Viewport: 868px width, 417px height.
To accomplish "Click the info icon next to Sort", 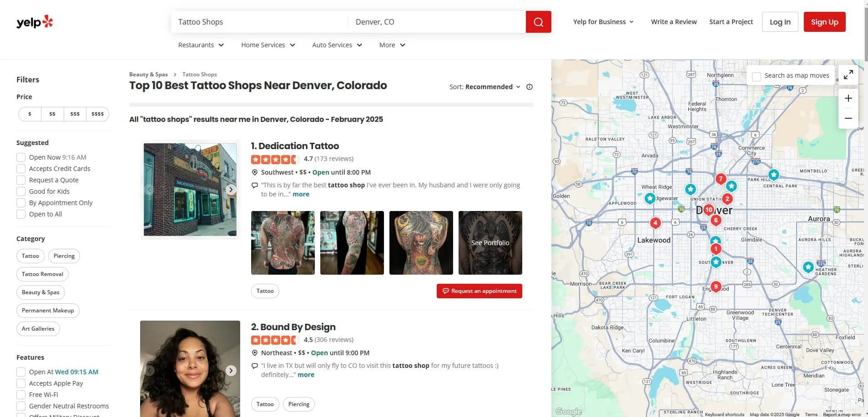I will click(529, 86).
